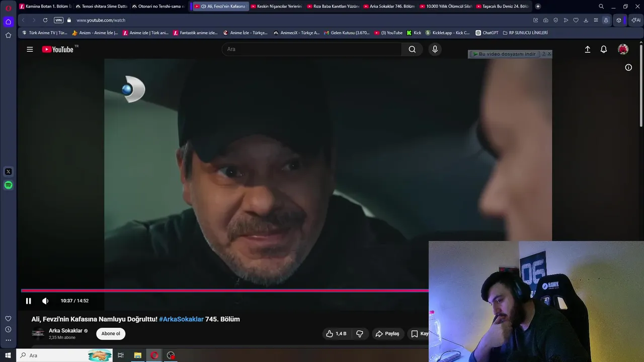Open sidebar bookmarks star icon
This screenshot has width=644, height=362.
tap(8, 35)
